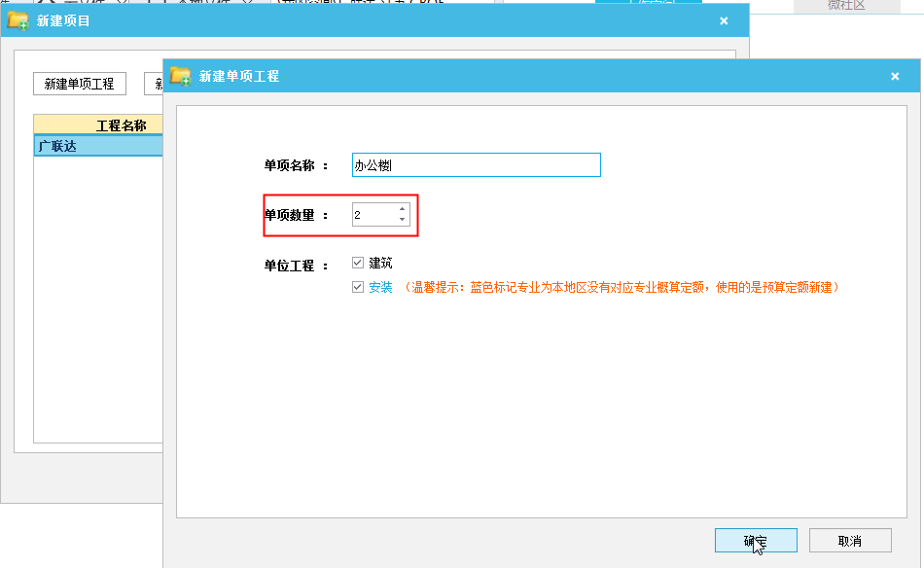This screenshot has width=924, height=568.
Task: Click into the 单项名称 text field
Action: pyautogui.click(x=476, y=165)
